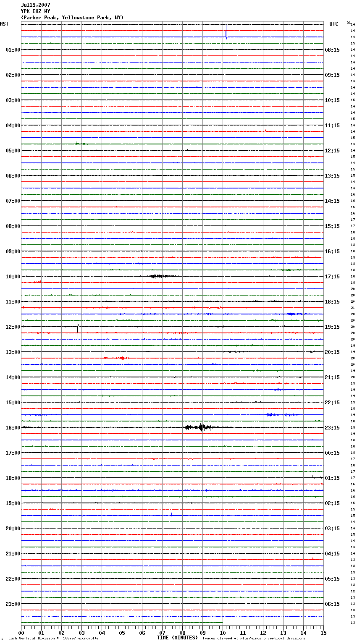Click the "23:15" UTC time label
This screenshot has height=644, width=357.
click(x=332, y=428)
